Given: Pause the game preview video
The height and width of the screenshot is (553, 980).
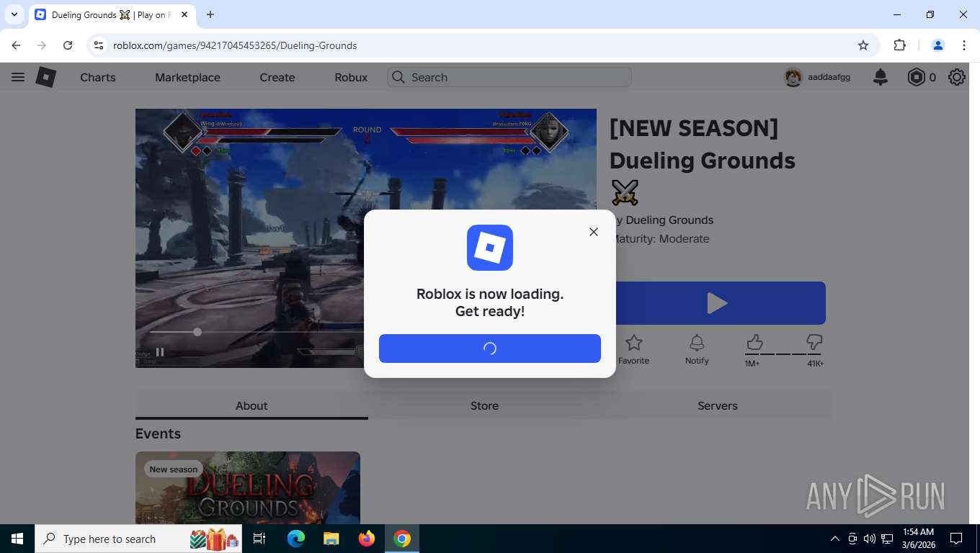Looking at the screenshot, I should 160,352.
